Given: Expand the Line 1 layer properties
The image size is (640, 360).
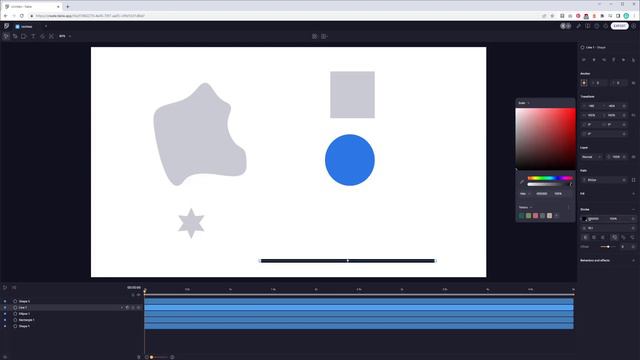Looking at the screenshot, I should (x=122, y=307).
